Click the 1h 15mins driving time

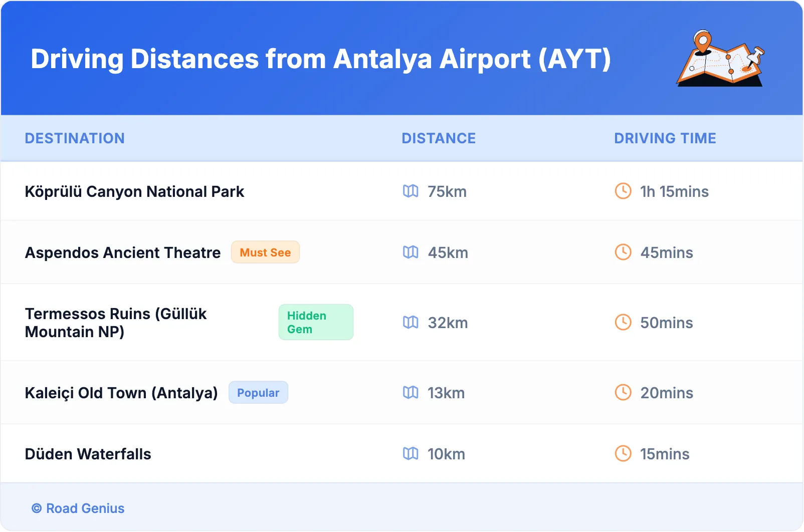tap(674, 191)
